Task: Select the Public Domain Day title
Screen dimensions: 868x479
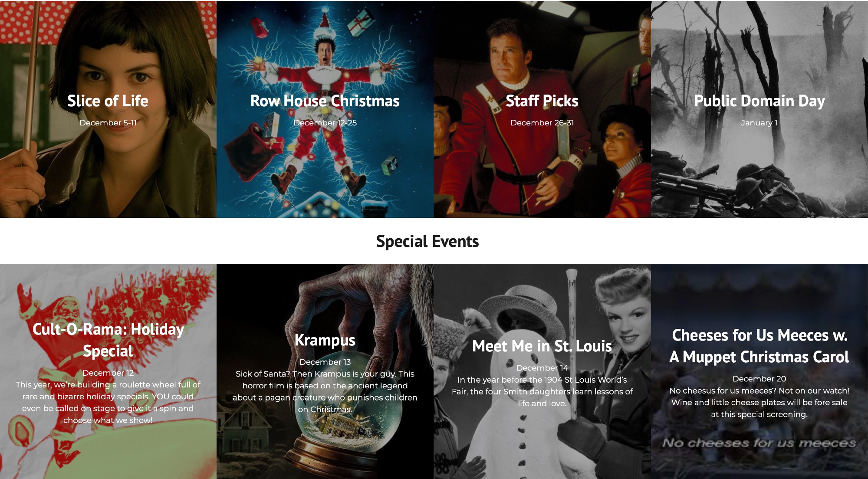Action: [759, 101]
